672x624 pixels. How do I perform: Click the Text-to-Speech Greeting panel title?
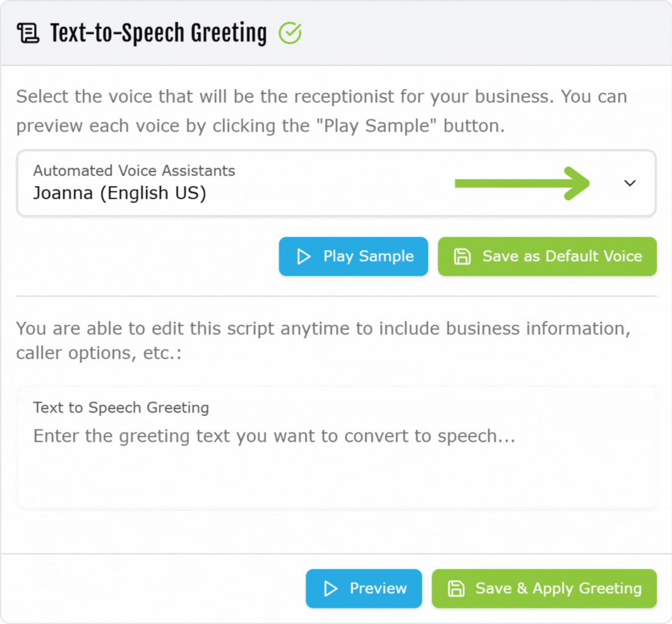pos(158,34)
